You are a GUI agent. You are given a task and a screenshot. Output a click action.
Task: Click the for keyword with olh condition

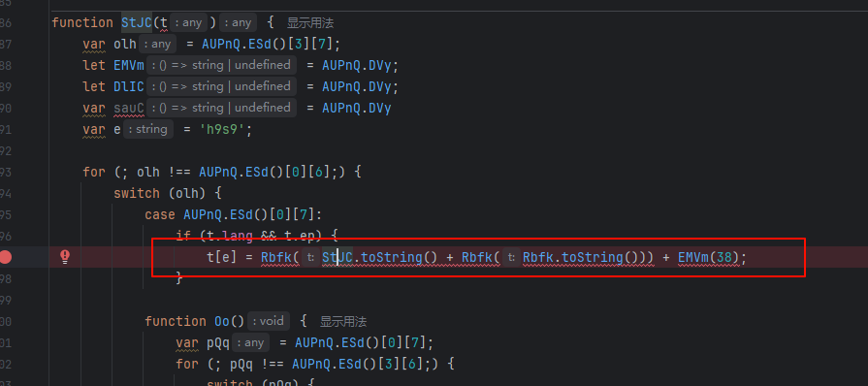pos(93,173)
